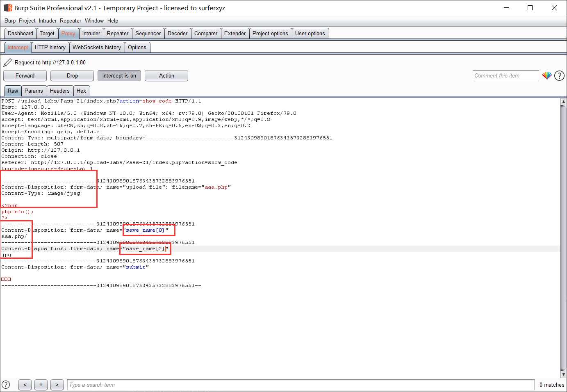Open the help question mark near the comment field

click(559, 75)
